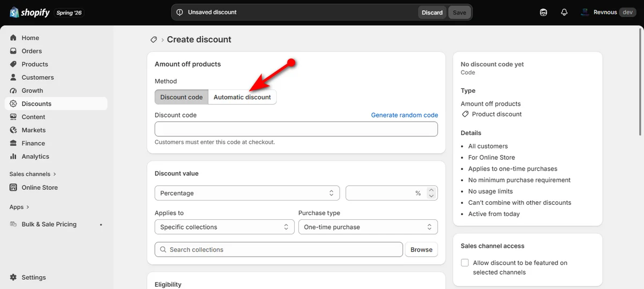Click the Bulk & Sale Pricing app icon

(x=13, y=224)
